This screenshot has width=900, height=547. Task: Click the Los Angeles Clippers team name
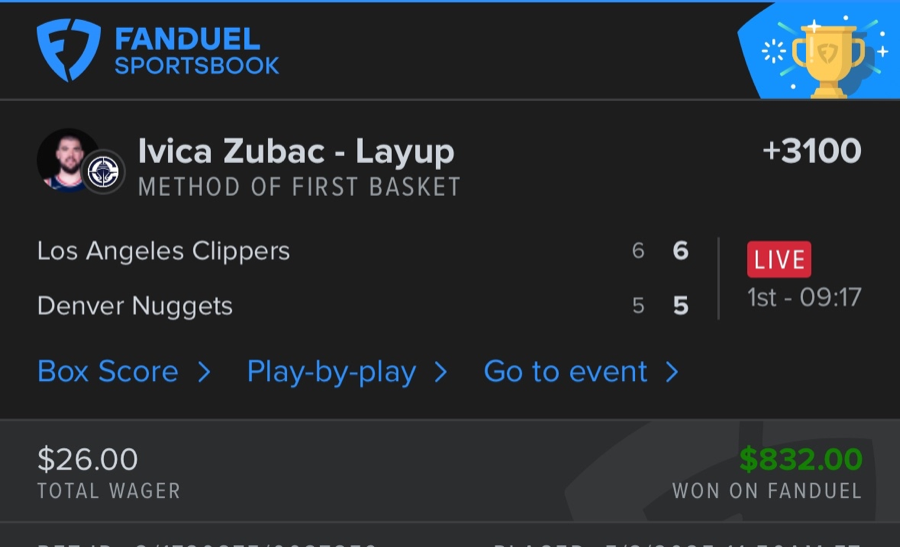pyautogui.click(x=163, y=251)
